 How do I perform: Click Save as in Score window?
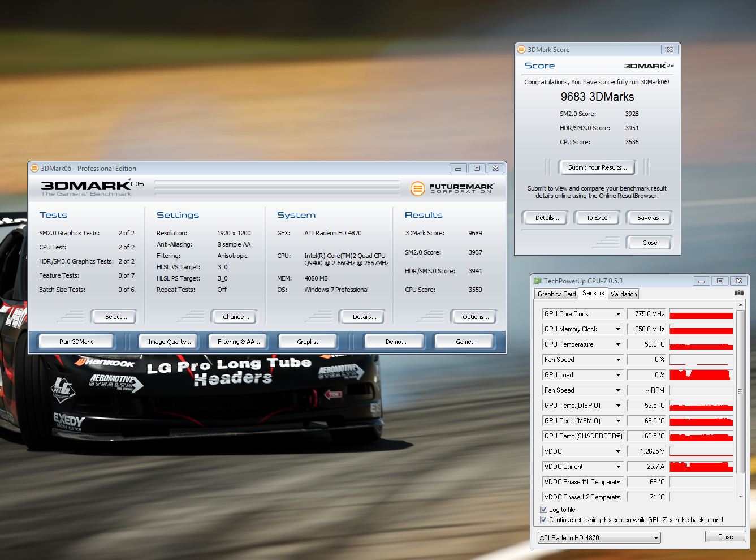(x=650, y=218)
